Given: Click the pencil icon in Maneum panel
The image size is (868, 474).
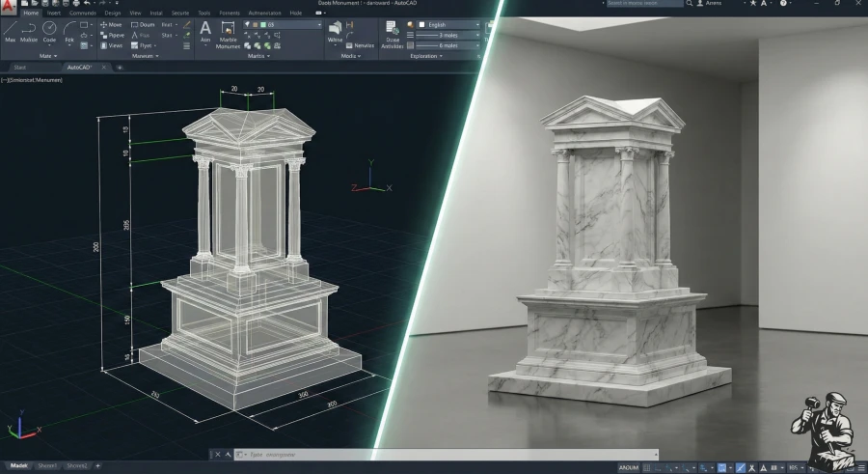Looking at the screenshot, I should [186, 25].
